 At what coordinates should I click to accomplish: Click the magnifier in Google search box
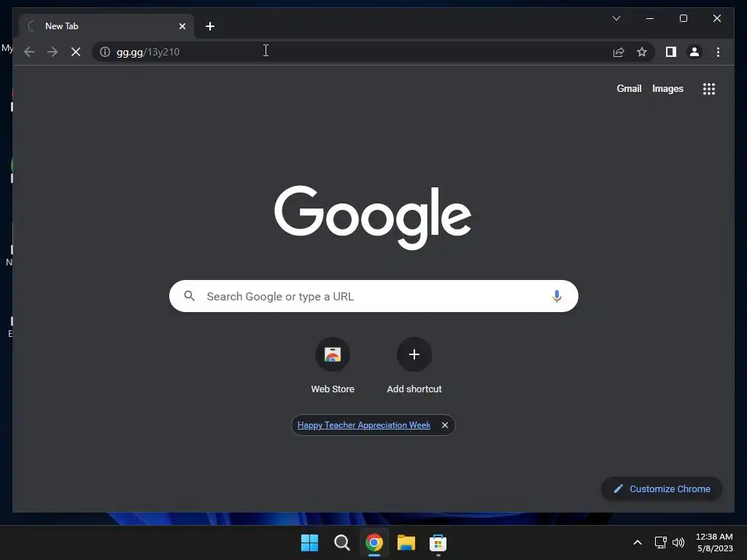tap(189, 296)
